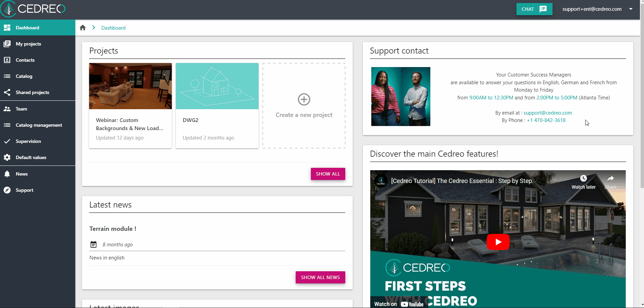Click the 'Updated 2 months ago' text
Screen dimensions: 644x308
[x=208, y=138]
